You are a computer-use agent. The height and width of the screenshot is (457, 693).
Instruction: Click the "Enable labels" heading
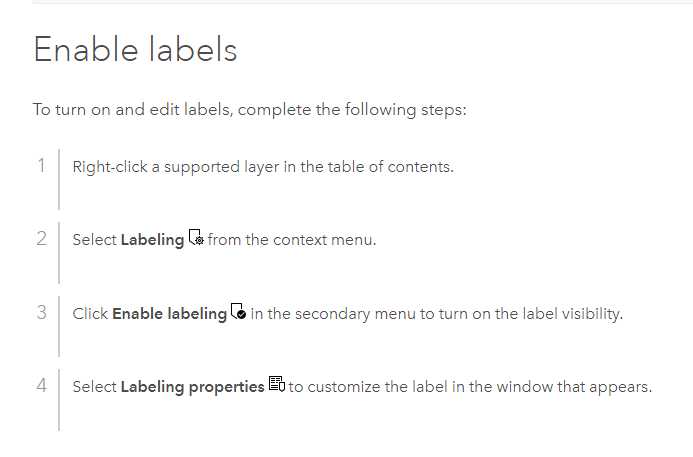[x=135, y=49]
